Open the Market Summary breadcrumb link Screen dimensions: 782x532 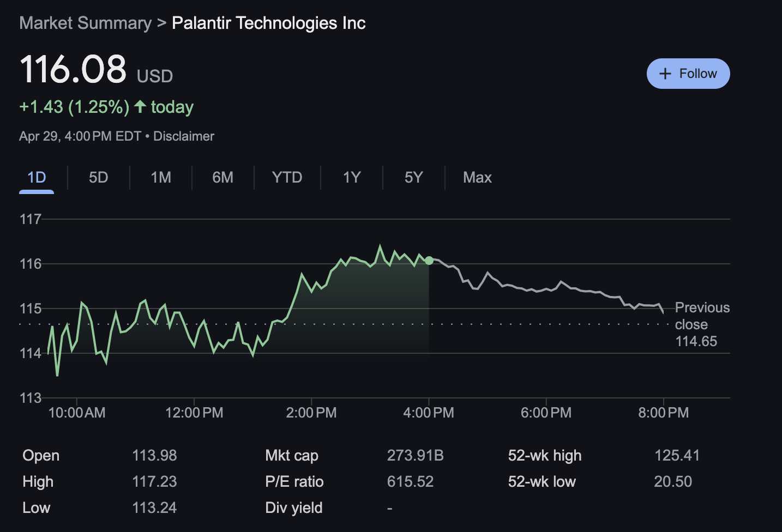(x=86, y=23)
